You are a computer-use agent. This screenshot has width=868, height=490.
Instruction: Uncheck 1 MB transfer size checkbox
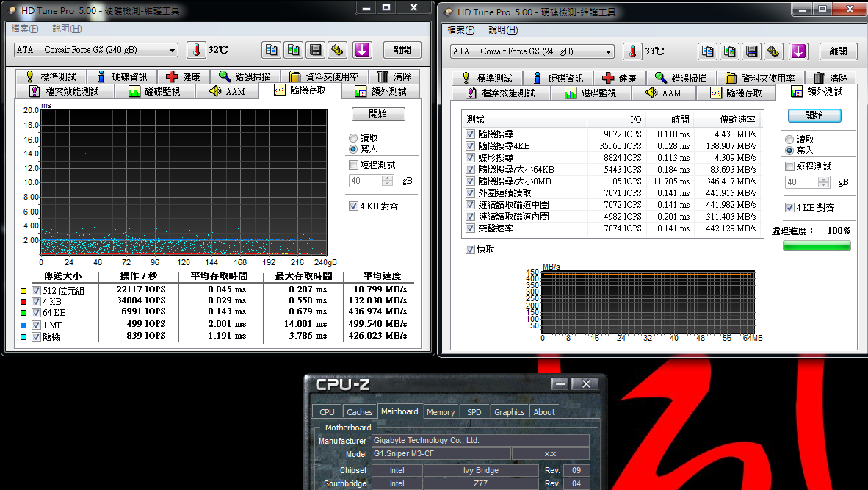pyautogui.click(x=36, y=325)
